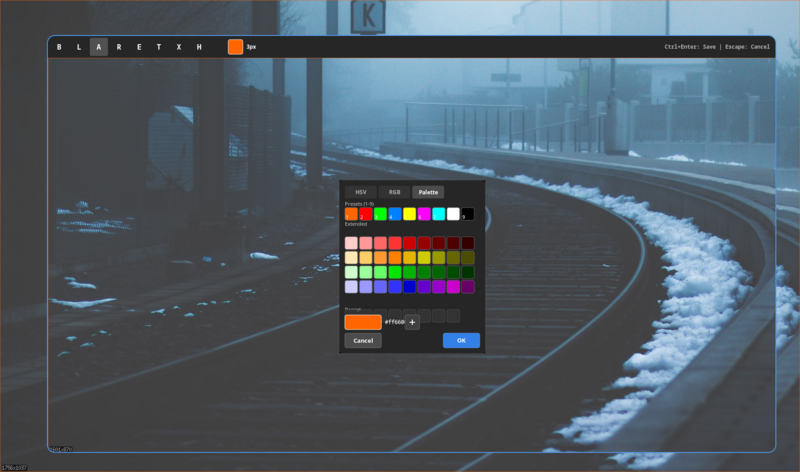
Task: Pick red preset number 2
Action: (366, 214)
